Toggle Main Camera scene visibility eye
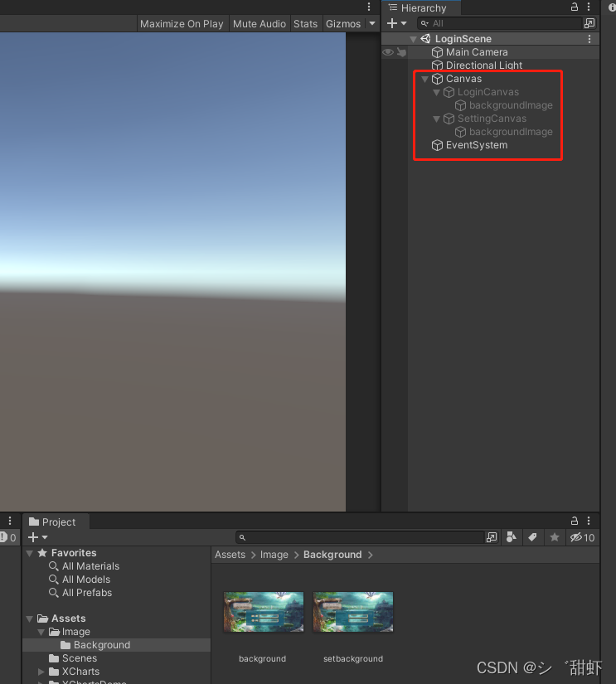Viewport: 616px width, 684px height. 387,52
